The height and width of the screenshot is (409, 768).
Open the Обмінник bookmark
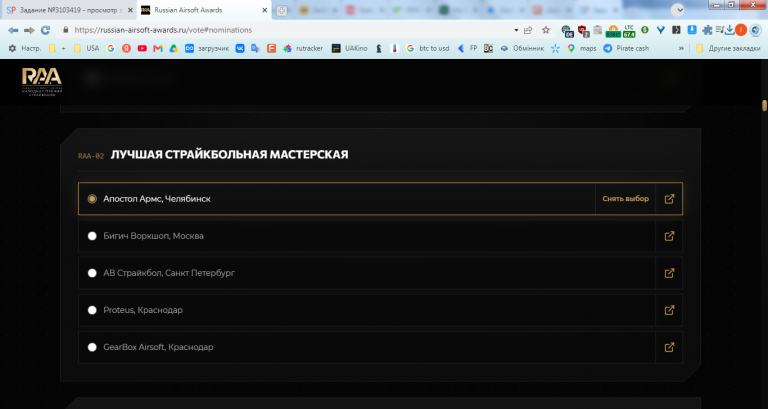point(522,48)
